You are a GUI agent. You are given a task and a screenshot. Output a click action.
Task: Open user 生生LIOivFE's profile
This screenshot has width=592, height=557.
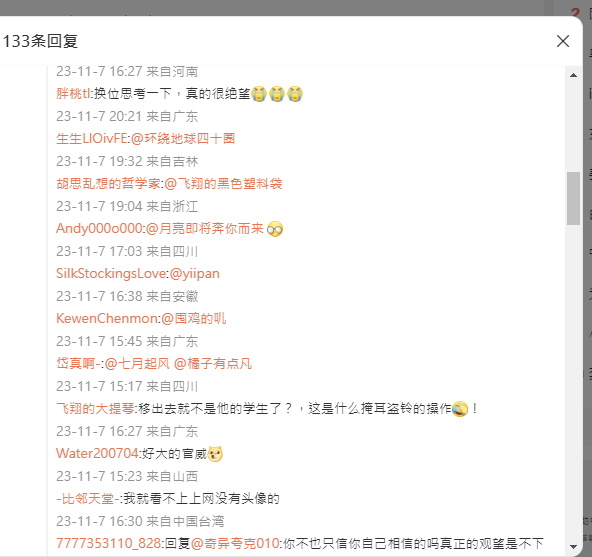(92, 139)
